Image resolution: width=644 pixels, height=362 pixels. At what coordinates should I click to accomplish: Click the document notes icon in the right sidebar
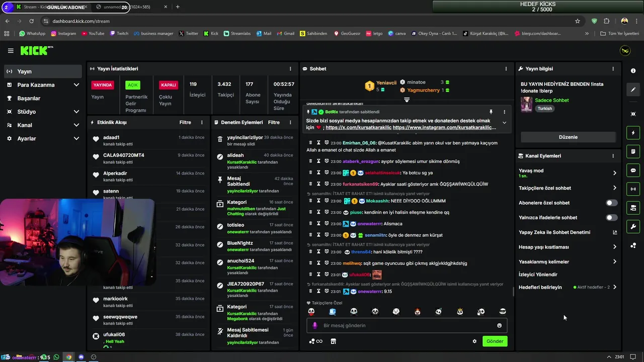[633, 151]
